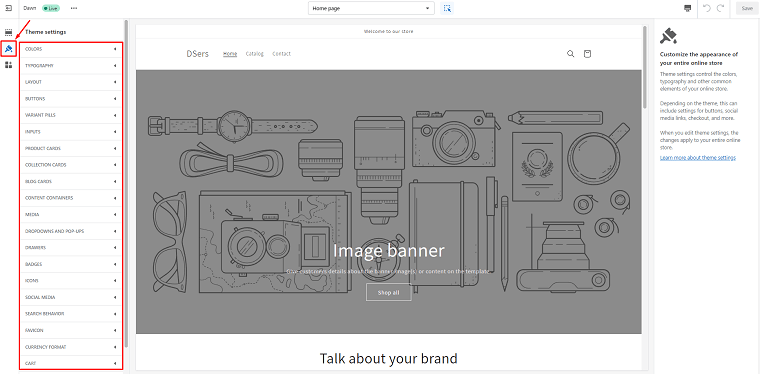Open the three-dot more actions menu
Viewport: 760px width, 374px height.
pos(74,8)
